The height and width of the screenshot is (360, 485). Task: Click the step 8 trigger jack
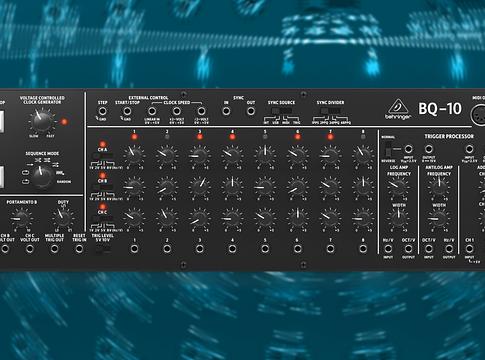(x=363, y=249)
